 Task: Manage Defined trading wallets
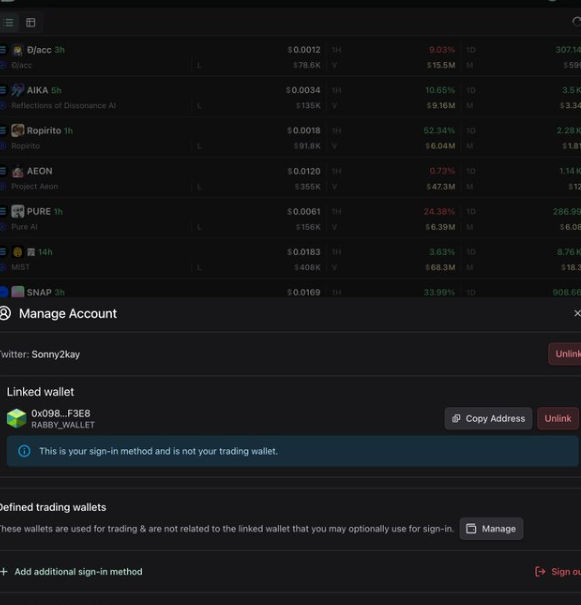491,529
